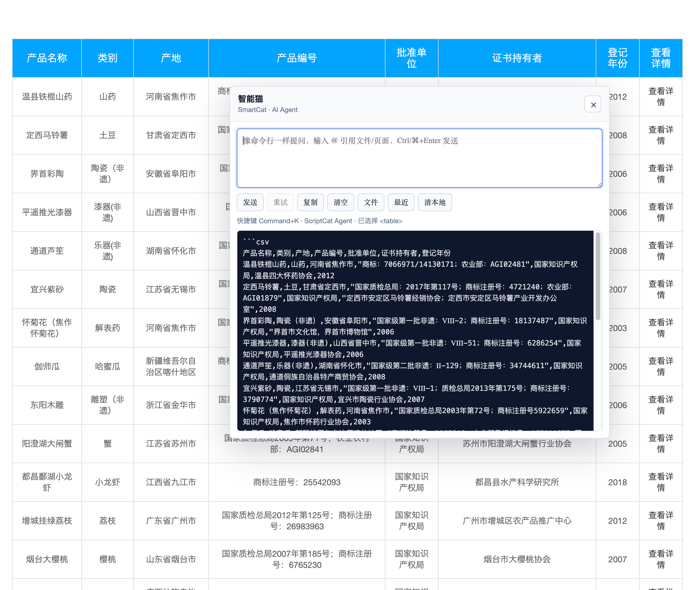
Task: Open 查看详情 for 界首彩陶 row
Action: click(x=661, y=173)
